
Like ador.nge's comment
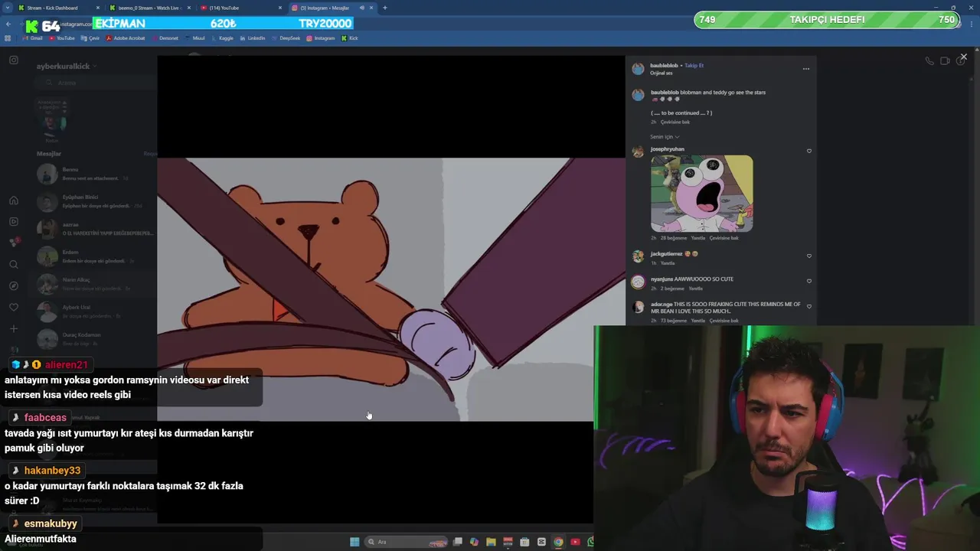point(809,306)
